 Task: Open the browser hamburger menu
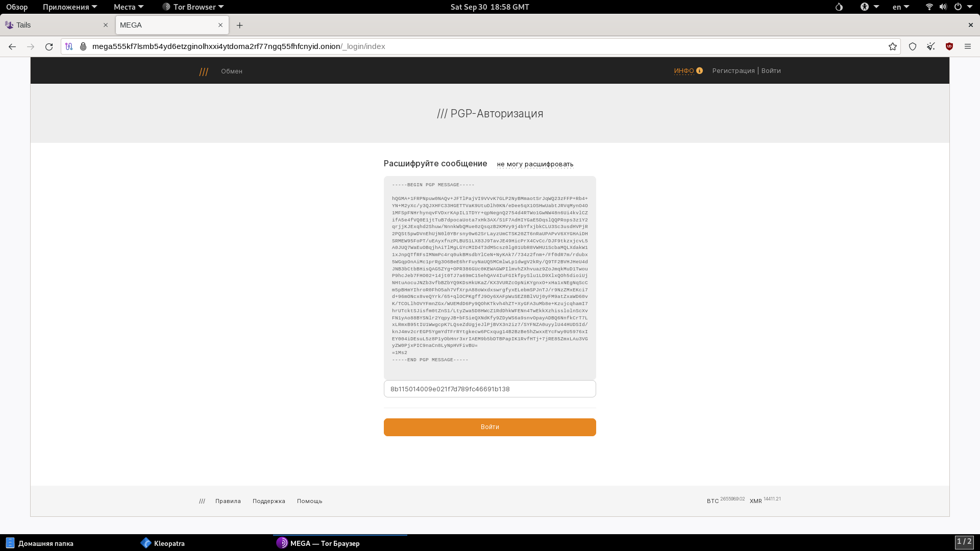tap(968, 46)
